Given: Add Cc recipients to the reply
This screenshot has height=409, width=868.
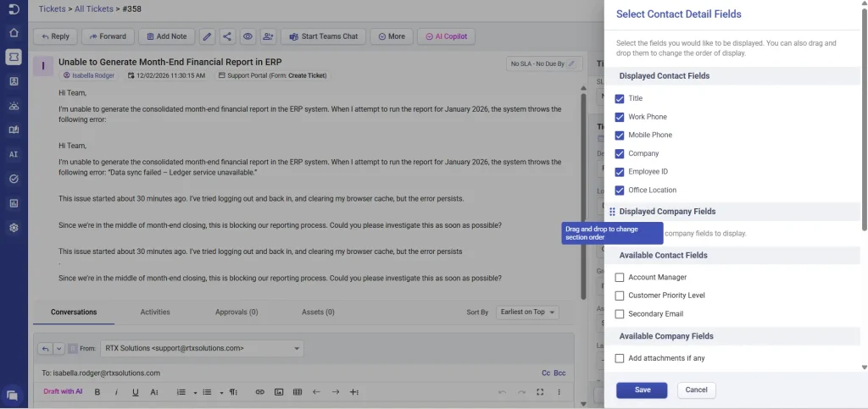Looking at the screenshot, I should coord(546,373).
